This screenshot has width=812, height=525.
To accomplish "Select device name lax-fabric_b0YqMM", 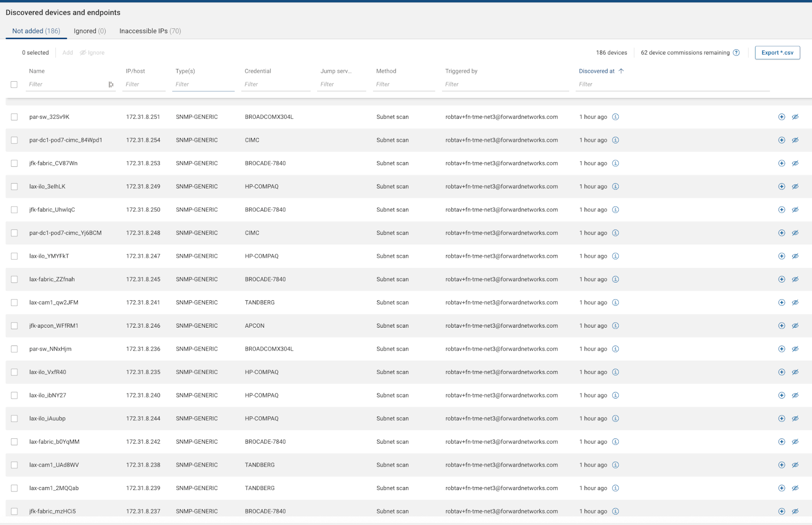I will 54,442.
